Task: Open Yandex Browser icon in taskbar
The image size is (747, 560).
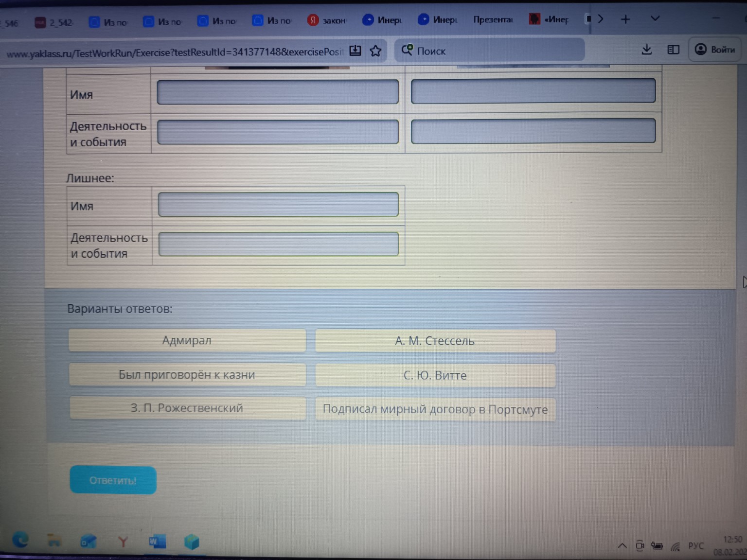Action: [x=123, y=542]
